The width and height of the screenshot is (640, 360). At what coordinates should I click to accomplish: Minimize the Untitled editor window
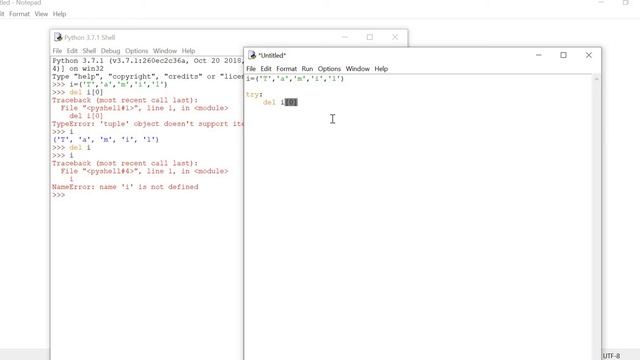(539, 55)
